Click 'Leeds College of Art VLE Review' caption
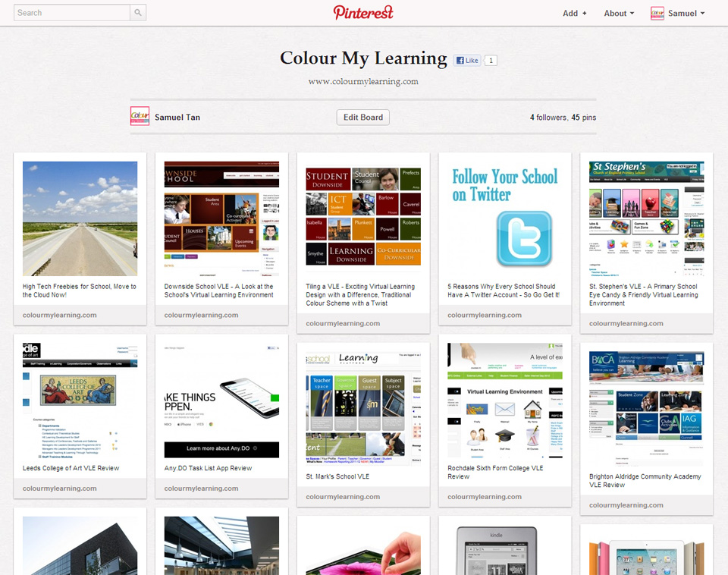The width and height of the screenshot is (728, 575). pos(71,468)
